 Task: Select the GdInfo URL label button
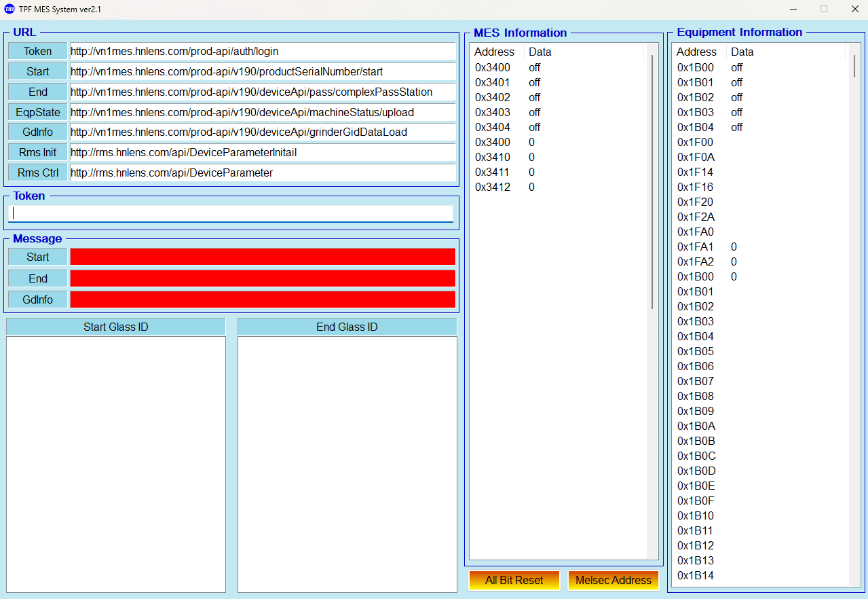tap(38, 132)
